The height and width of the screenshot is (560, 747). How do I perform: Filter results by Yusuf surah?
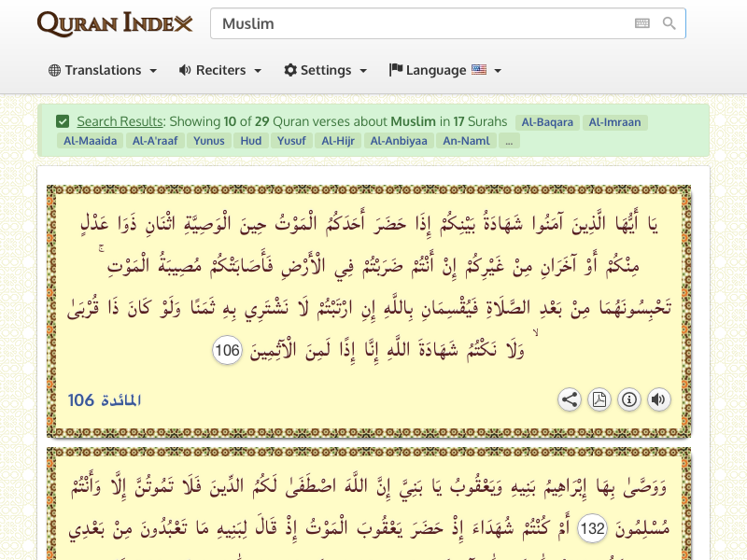tap(291, 141)
